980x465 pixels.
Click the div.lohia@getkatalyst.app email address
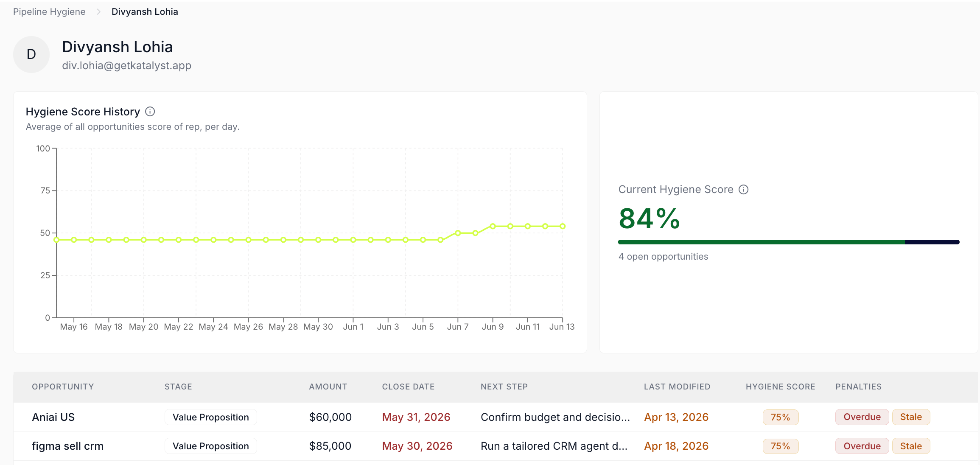point(126,65)
